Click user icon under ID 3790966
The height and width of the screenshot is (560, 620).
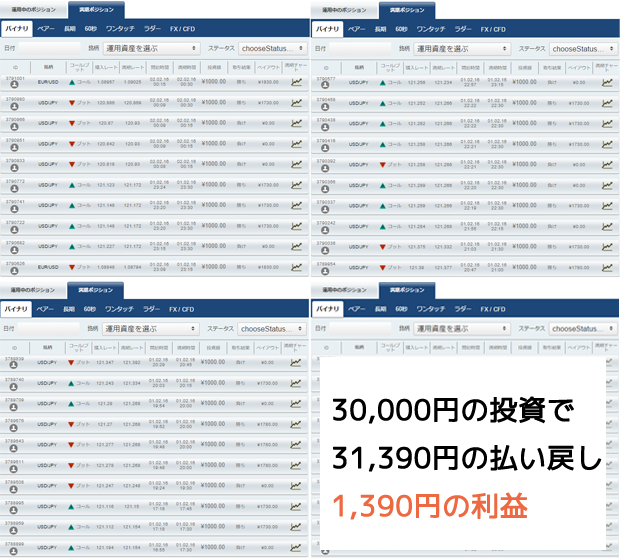click(14, 127)
